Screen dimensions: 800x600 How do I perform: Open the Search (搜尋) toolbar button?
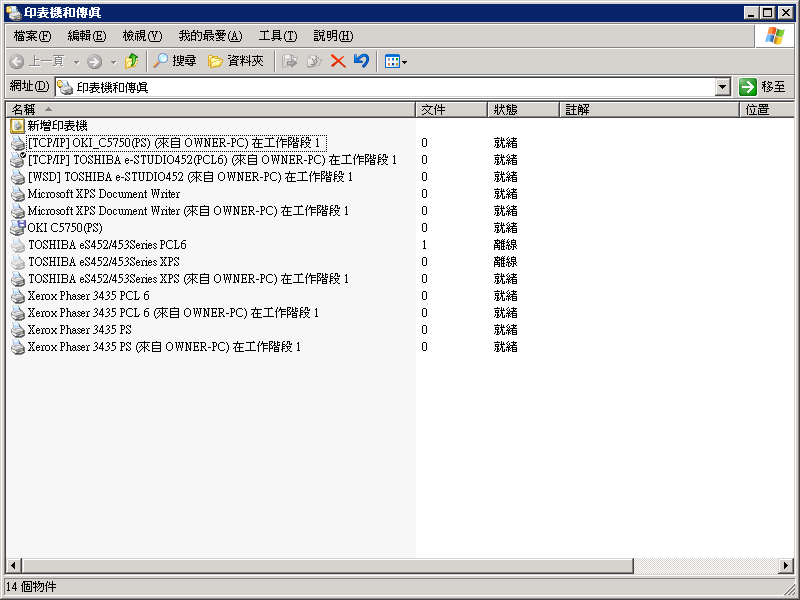point(174,61)
